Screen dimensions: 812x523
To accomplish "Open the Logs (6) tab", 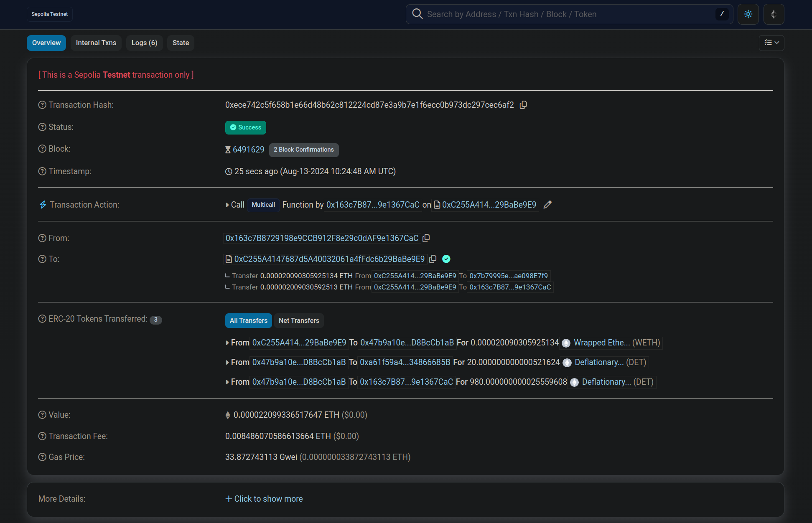I will [x=144, y=43].
